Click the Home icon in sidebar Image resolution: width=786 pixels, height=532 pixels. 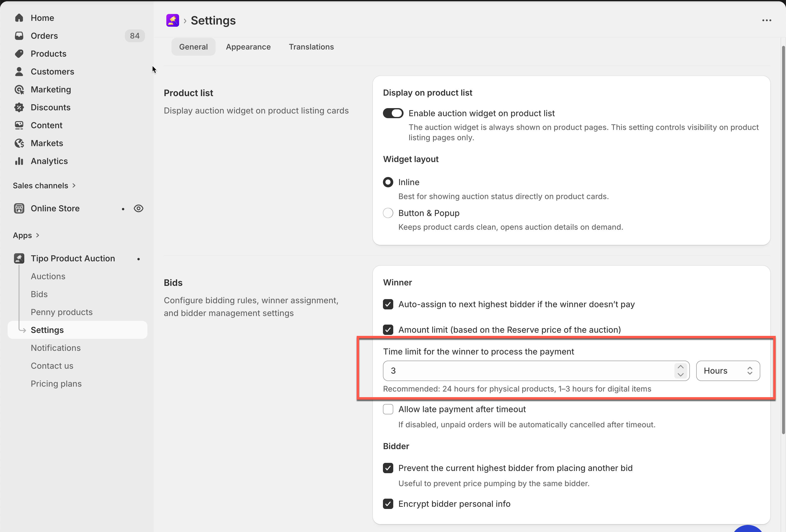(19, 18)
